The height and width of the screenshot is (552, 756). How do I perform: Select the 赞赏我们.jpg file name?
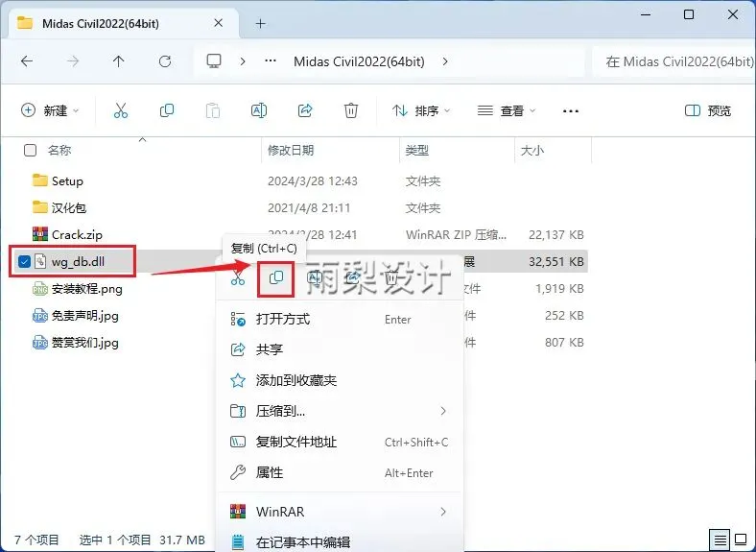point(85,343)
